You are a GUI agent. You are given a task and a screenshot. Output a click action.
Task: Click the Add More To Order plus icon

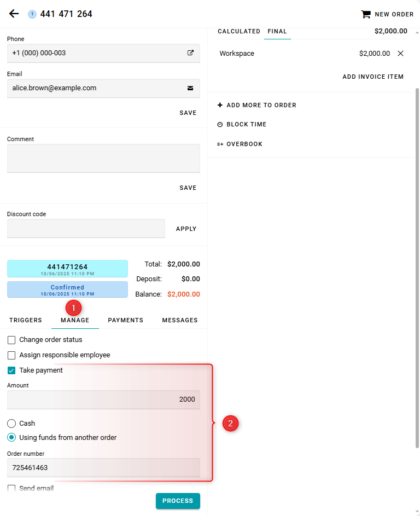(x=220, y=105)
